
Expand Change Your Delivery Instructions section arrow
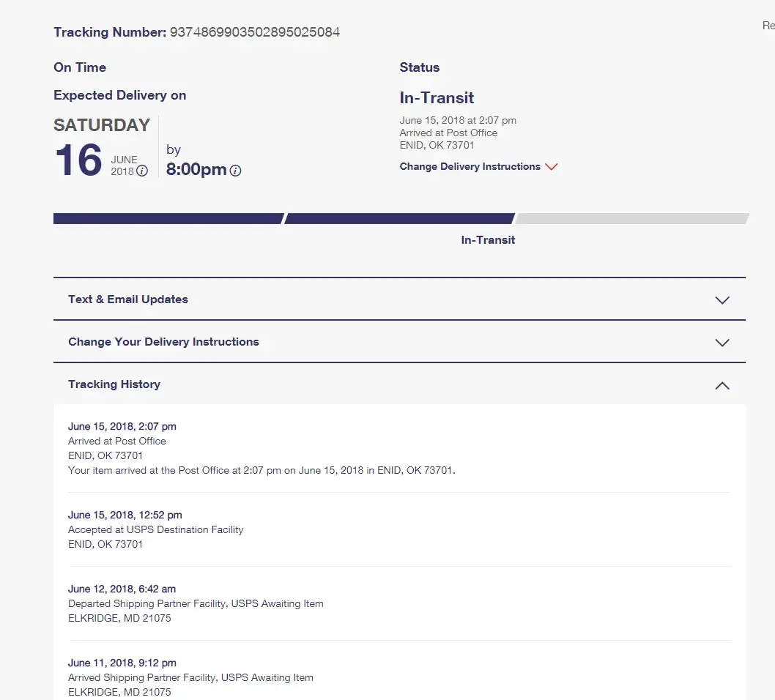coord(722,343)
